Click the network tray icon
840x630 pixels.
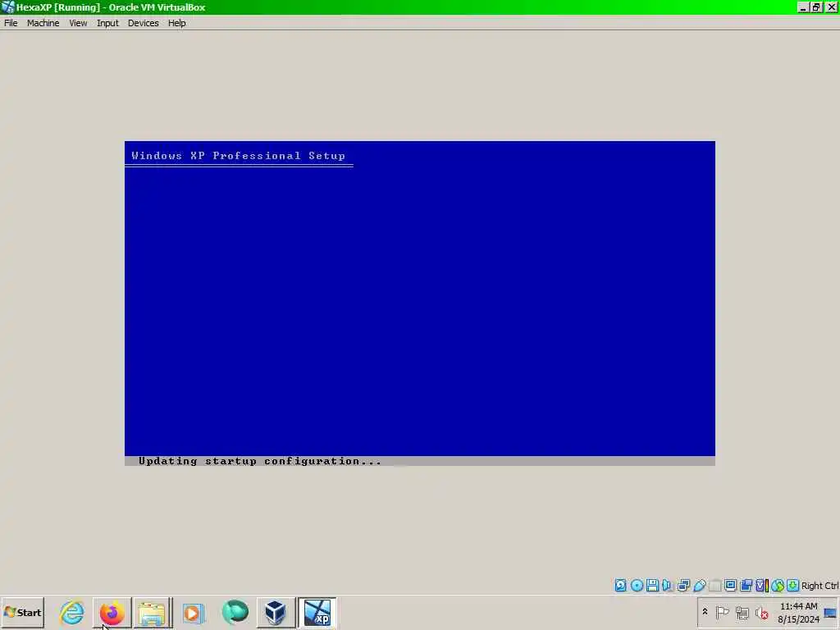(x=742, y=612)
